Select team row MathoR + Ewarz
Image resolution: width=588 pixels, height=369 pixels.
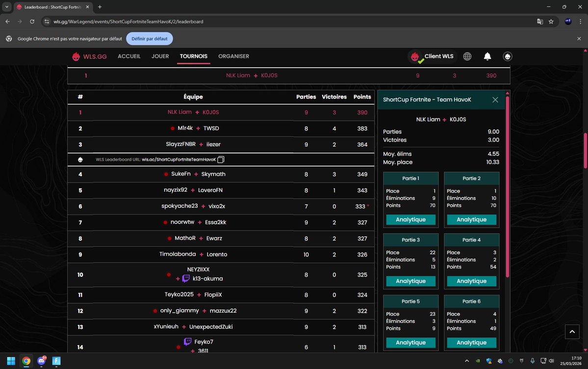(x=221, y=239)
